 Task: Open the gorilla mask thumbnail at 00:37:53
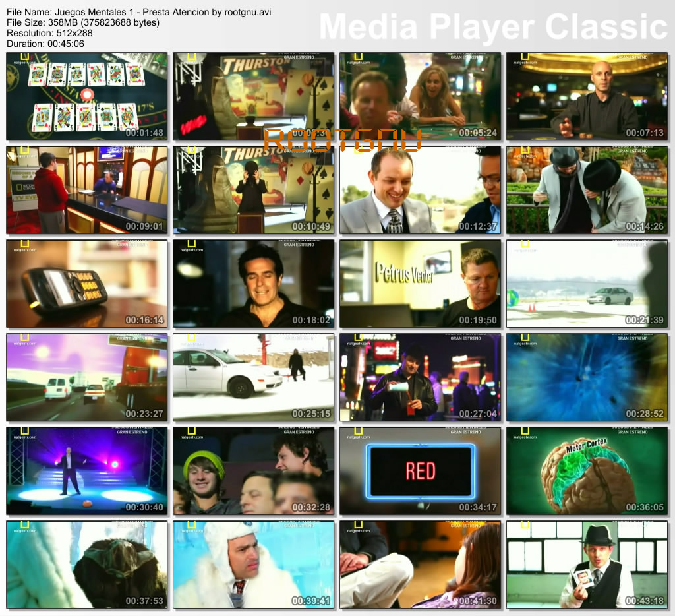[x=86, y=565]
